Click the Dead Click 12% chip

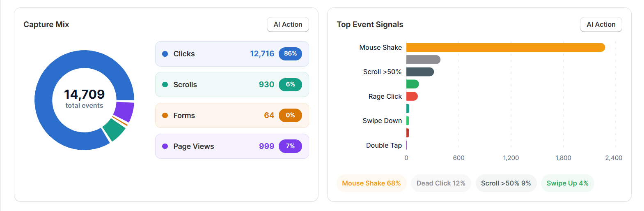441,183
